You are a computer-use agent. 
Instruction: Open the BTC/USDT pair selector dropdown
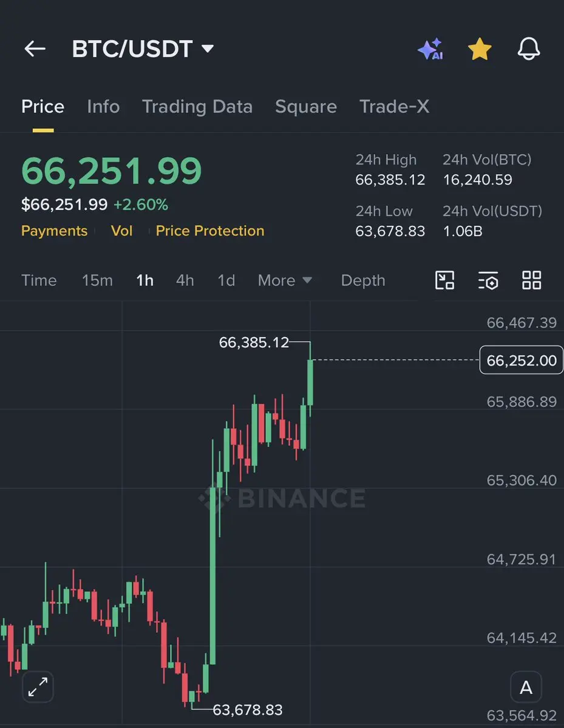pos(143,49)
